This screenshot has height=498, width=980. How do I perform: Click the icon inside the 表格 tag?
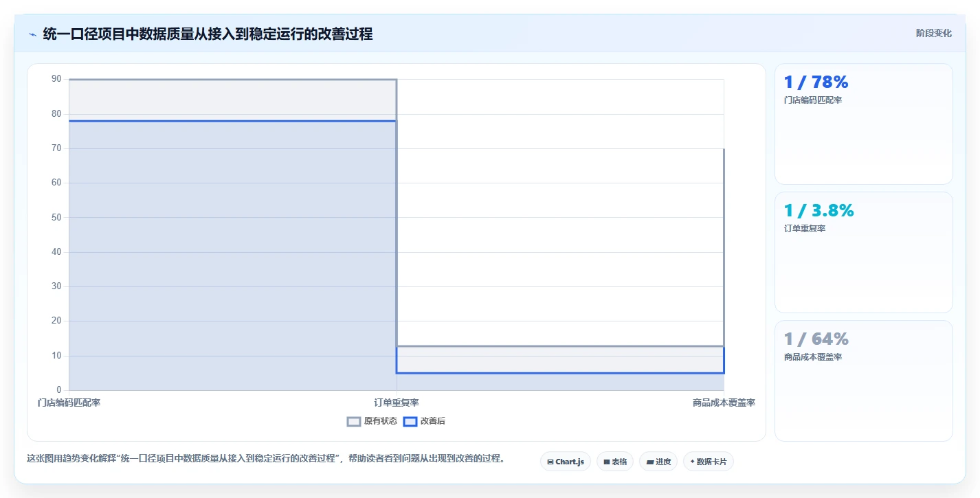tap(607, 462)
